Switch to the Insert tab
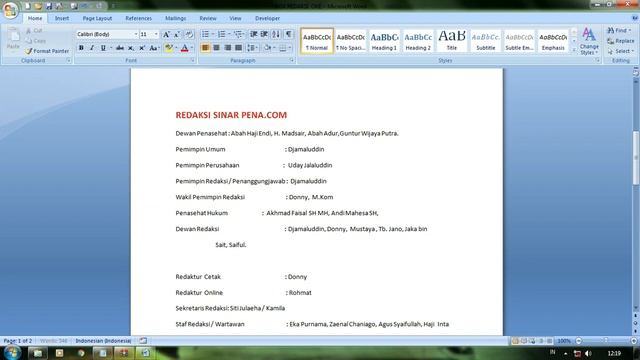 62,18
